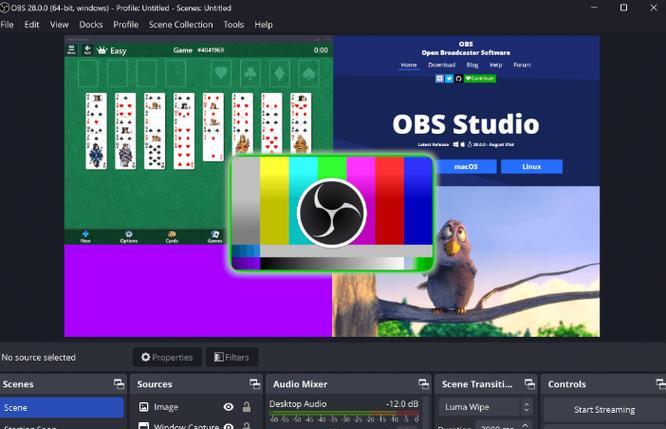Image resolution: width=666 pixels, height=429 pixels.
Task: Click the Help link on OBS website
Action: tap(496, 65)
